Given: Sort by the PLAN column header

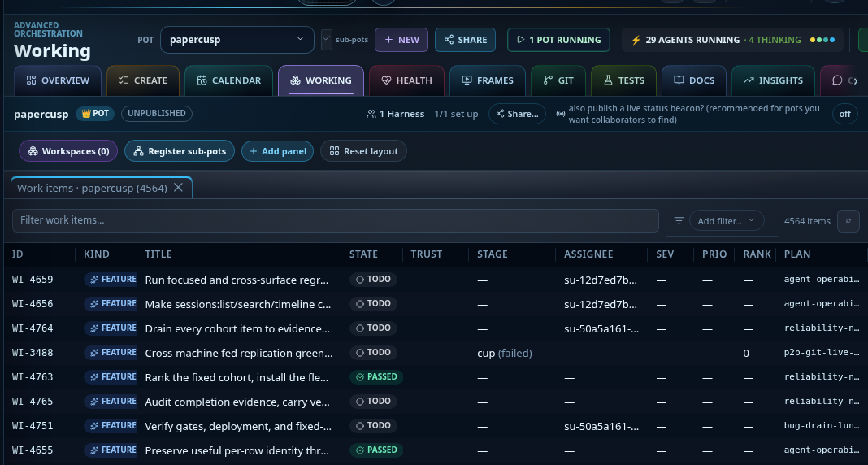Looking at the screenshot, I should 797,254.
